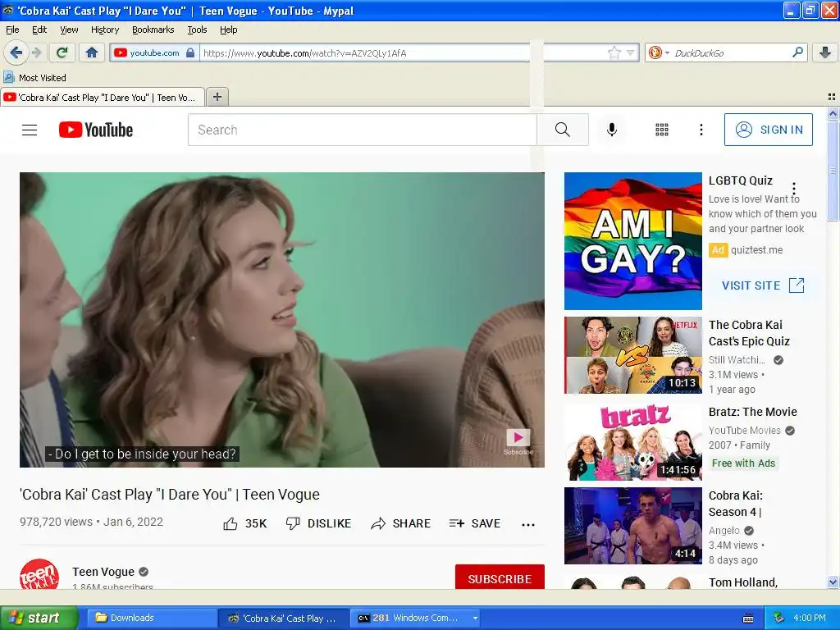Viewport: 840px width, 630px height.
Task: Open the View menu
Action: pos(69,30)
